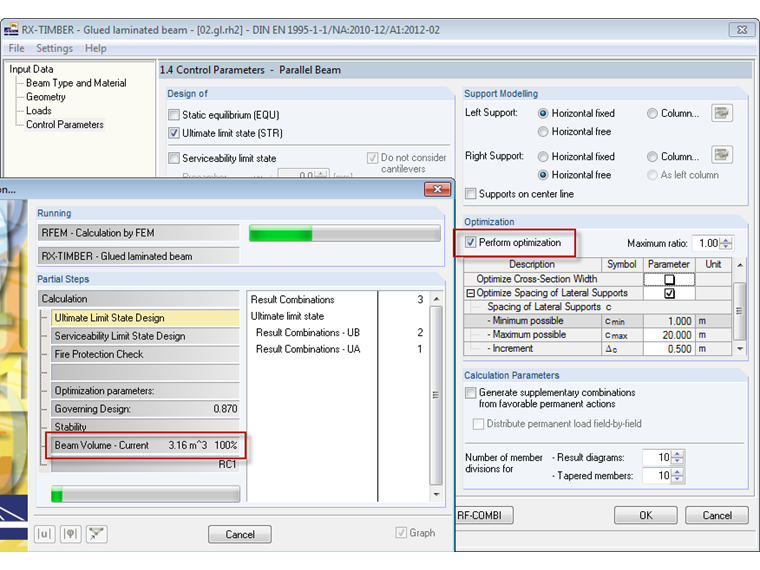Screen dimensions: 760x570
Task: Open the File menu
Action: tap(16, 48)
